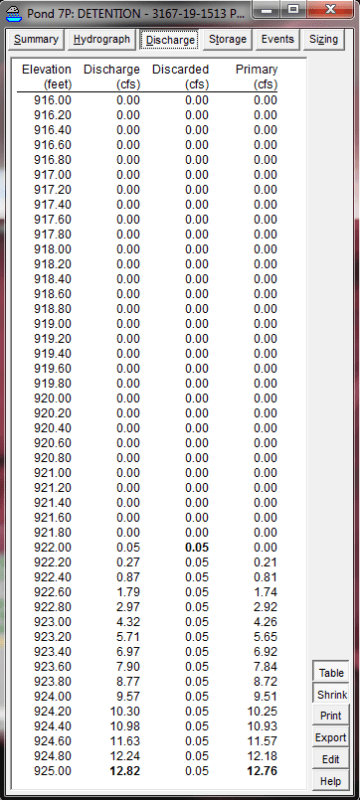Print the discharge table
Screen dimensions: 360x800
point(331,716)
